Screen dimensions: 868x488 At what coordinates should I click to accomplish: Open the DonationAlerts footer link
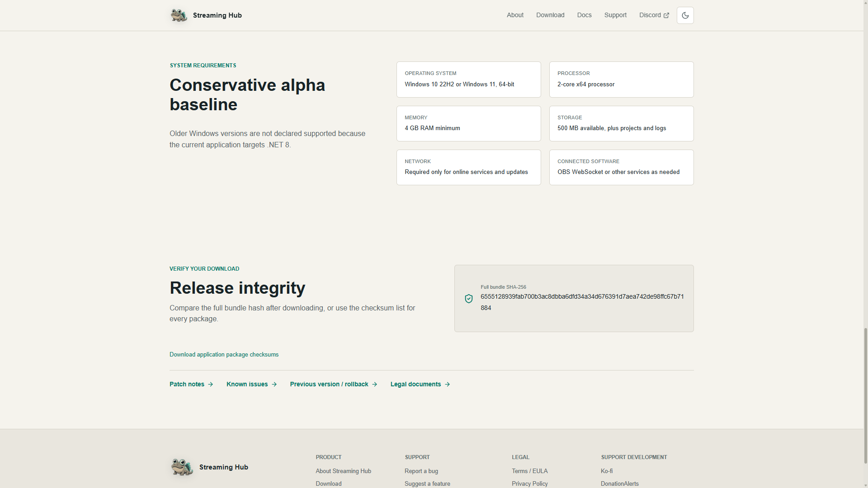[x=620, y=483]
